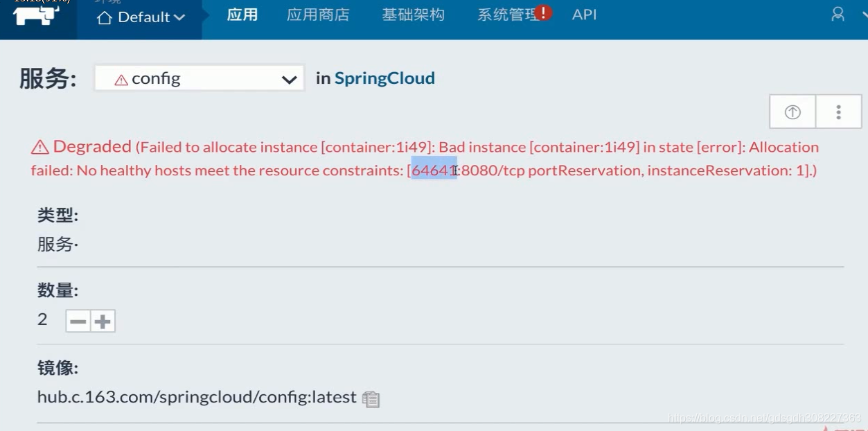Click the image hub.c.163.com/springcloud/config:latest text
This screenshot has width=868, height=431.
point(197,397)
